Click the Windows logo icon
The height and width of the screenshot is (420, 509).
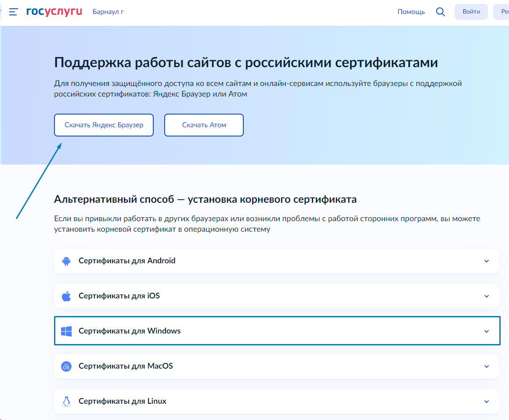point(66,331)
